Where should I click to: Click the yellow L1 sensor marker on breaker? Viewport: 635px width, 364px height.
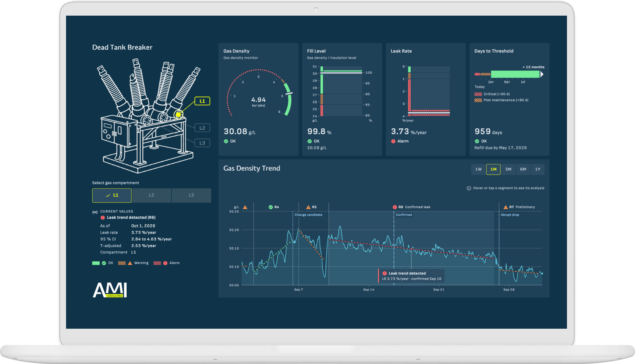[178, 115]
